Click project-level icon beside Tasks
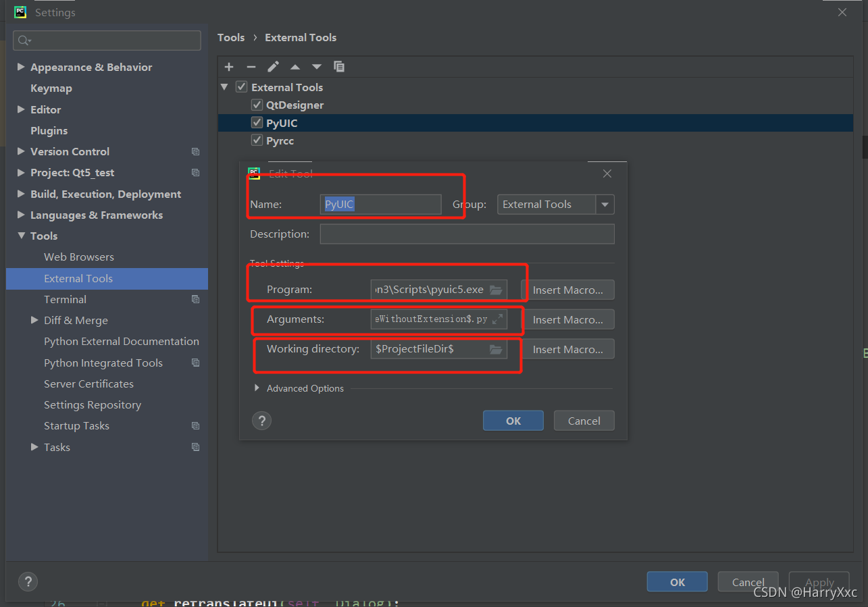This screenshot has height=607, width=868. 195,447
